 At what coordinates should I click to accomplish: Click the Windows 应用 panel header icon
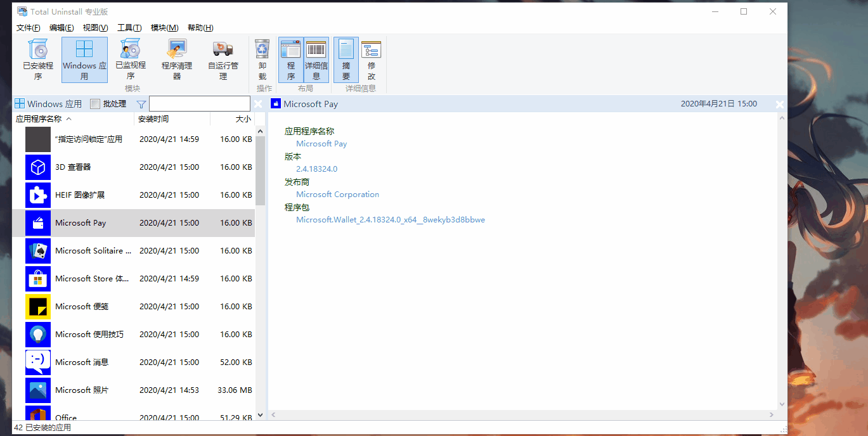20,104
